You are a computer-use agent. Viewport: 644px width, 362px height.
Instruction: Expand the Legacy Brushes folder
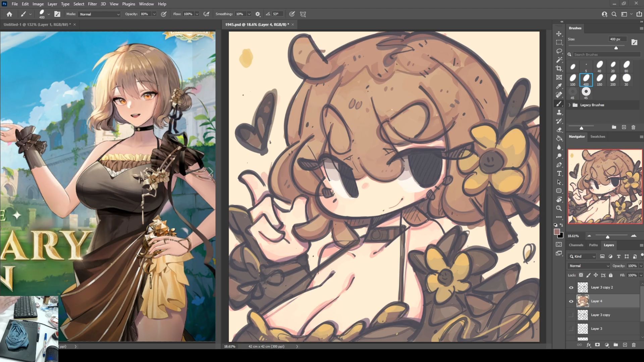click(x=570, y=105)
